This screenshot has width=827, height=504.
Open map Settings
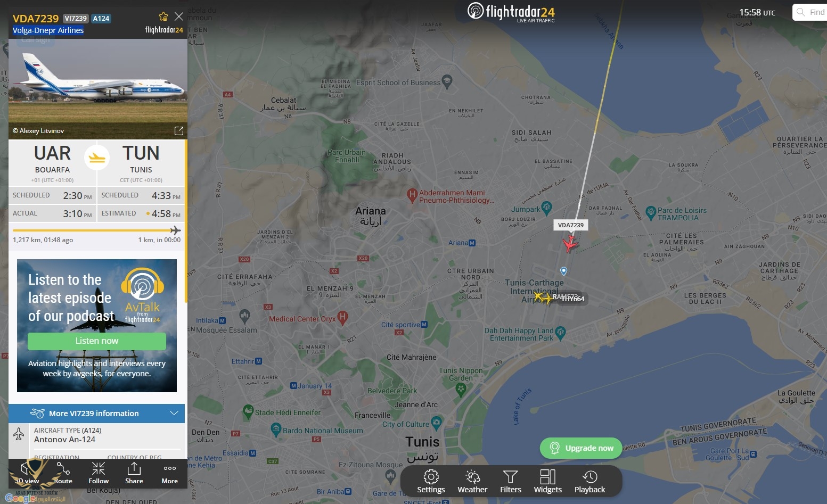(431, 481)
